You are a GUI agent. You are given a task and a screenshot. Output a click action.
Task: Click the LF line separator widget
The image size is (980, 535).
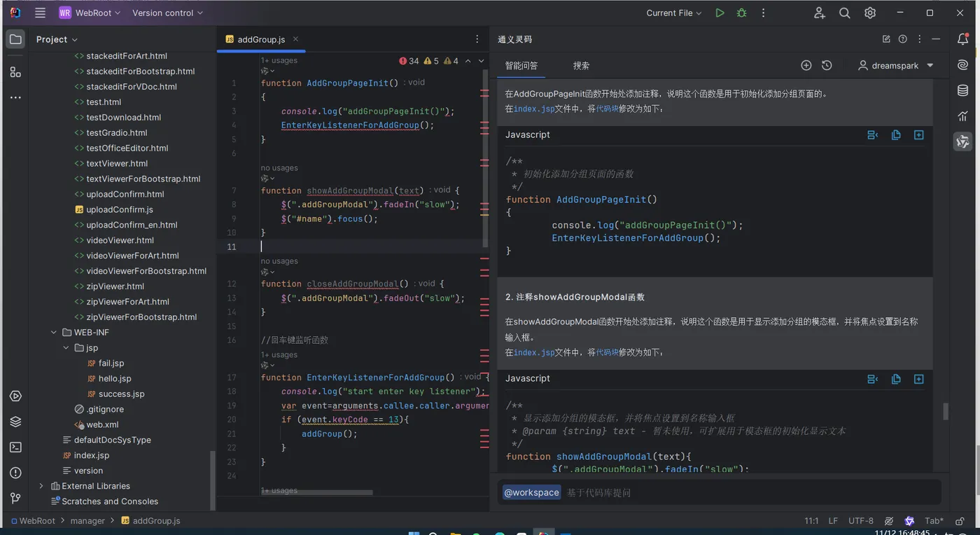point(833,521)
